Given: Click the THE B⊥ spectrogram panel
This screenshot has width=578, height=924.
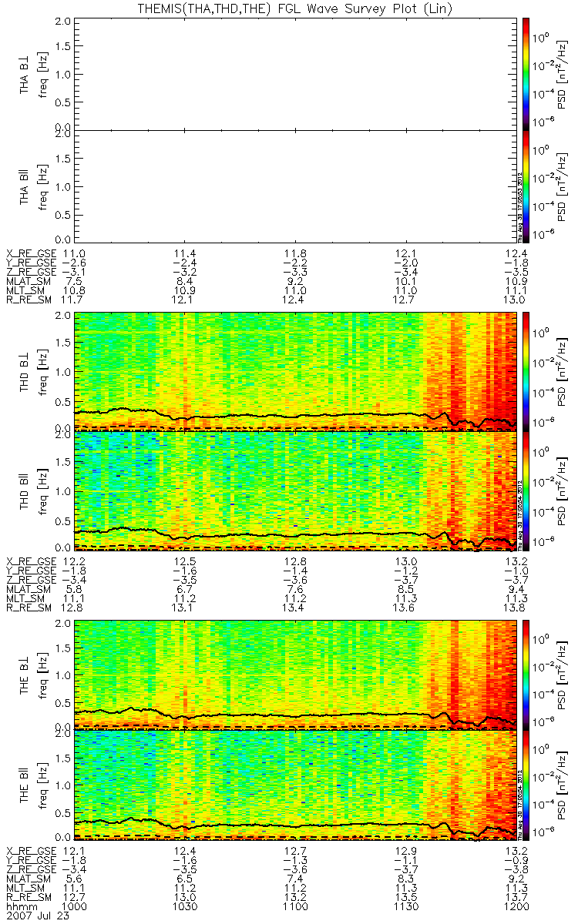Looking at the screenshot, I should (x=294, y=675).
